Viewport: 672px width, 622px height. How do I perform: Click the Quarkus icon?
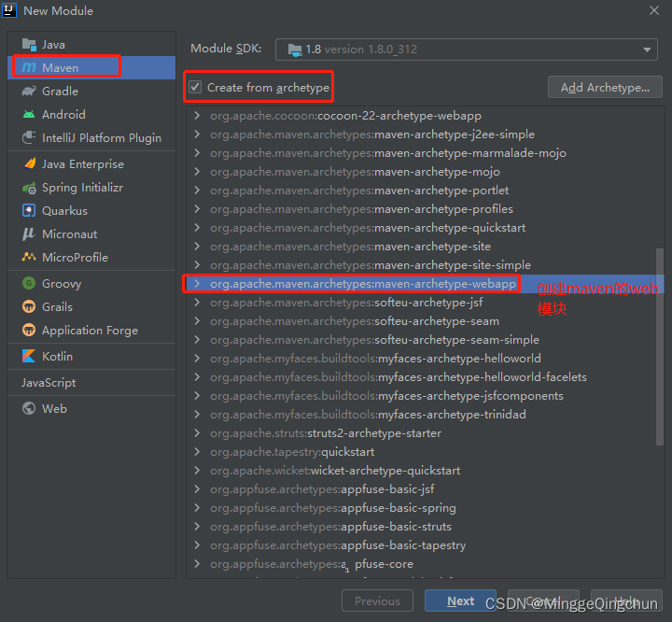29,211
